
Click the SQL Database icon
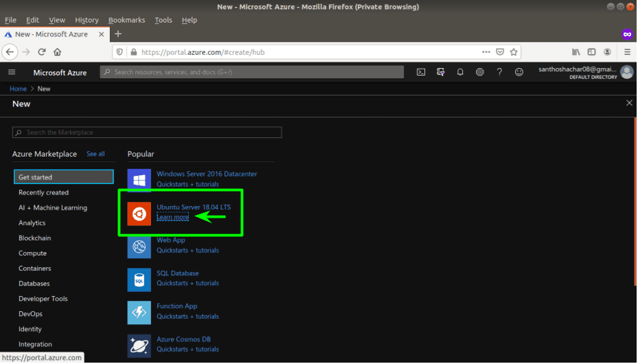point(139,280)
